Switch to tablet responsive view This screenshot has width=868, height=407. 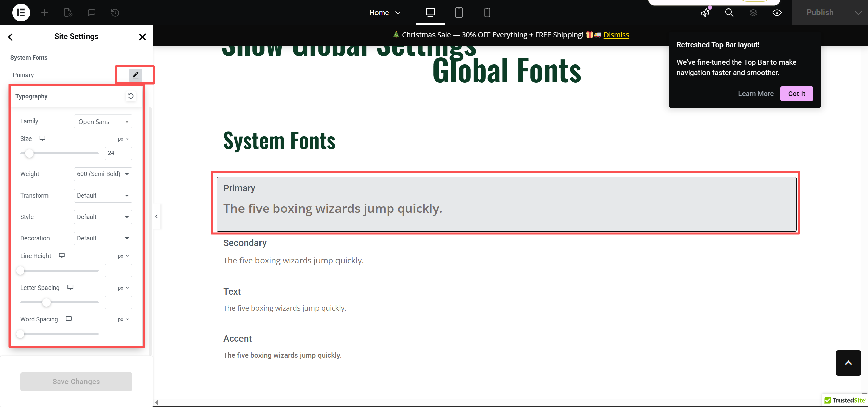click(459, 13)
